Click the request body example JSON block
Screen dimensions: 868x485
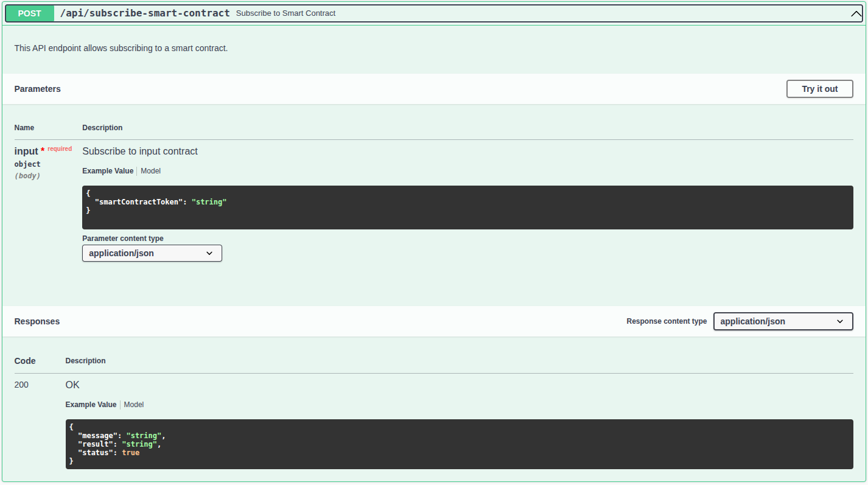coord(467,208)
